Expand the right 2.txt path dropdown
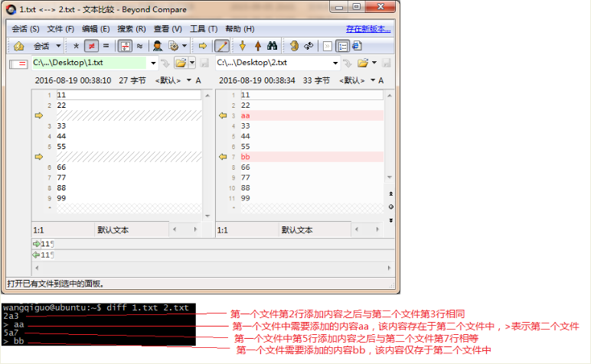 tap(335, 63)
